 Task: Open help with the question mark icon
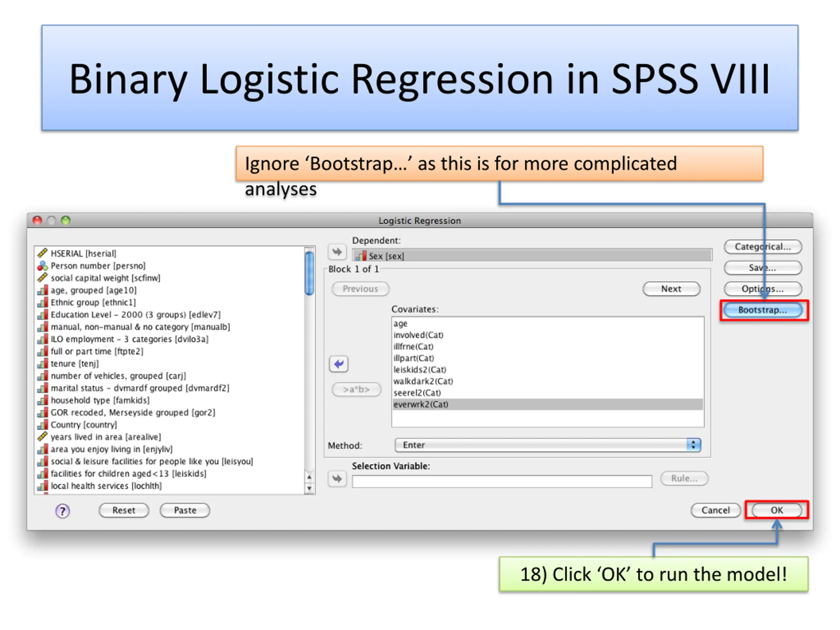tap(63, 511)
